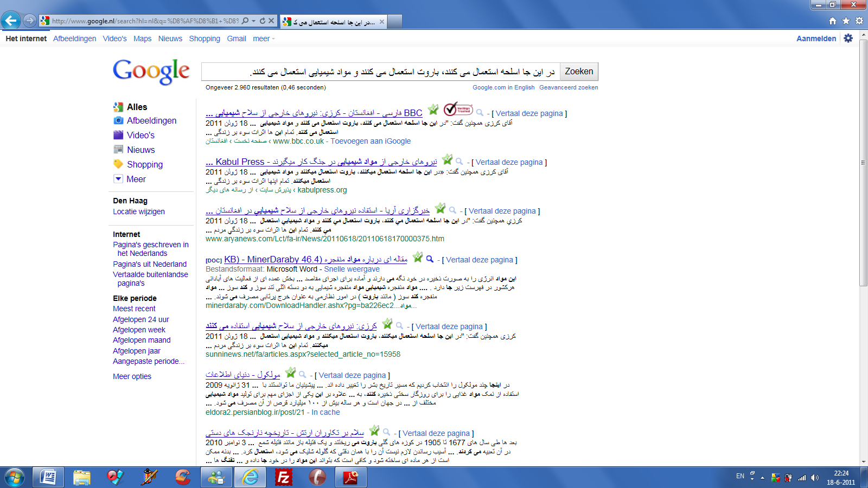Click the green star on BBC result
The image size is (868, 488).
click(x=433, y=109)
